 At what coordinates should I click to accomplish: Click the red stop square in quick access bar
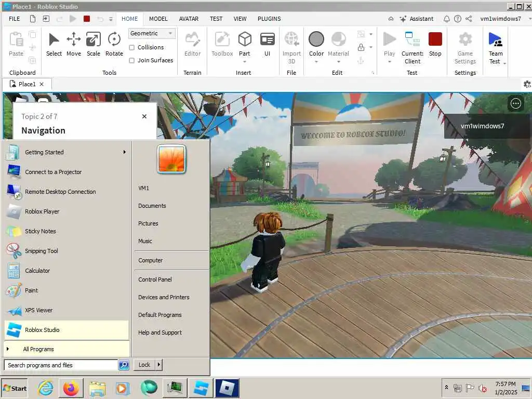[x=87, y=19]
